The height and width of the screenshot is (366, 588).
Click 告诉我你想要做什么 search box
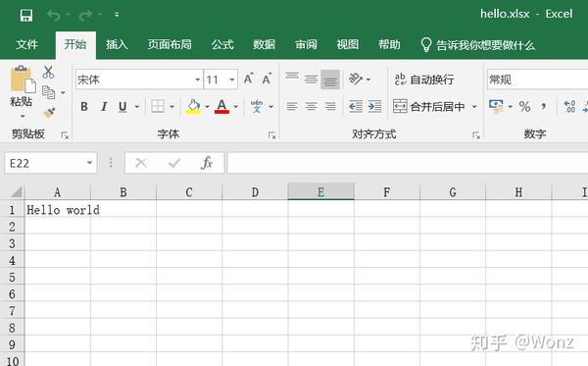pyautogui.click(x=478, y=45)
